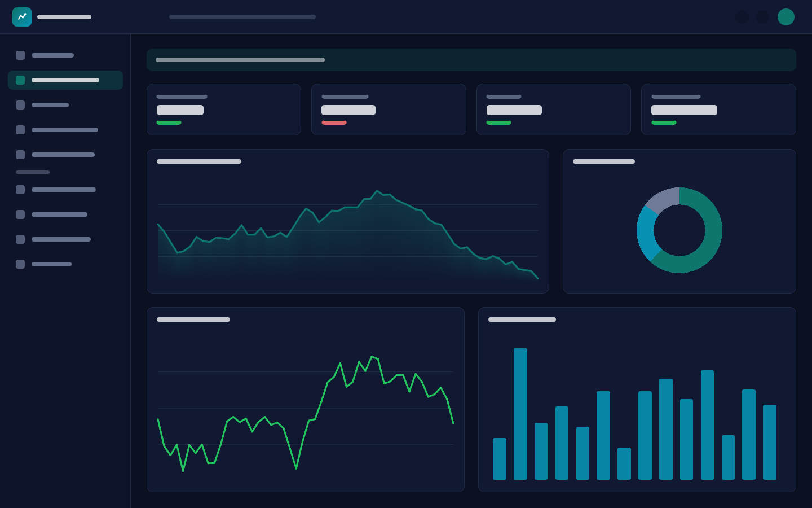Image resolution: width=812 pixels, height=508 pixels.
Task: Open the fifth sidebar item above the section label
Action: tap(65, 155)
